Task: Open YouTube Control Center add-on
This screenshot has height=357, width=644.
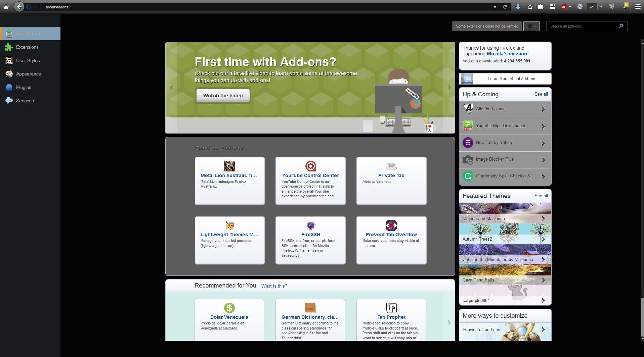Action: point(310,181)
